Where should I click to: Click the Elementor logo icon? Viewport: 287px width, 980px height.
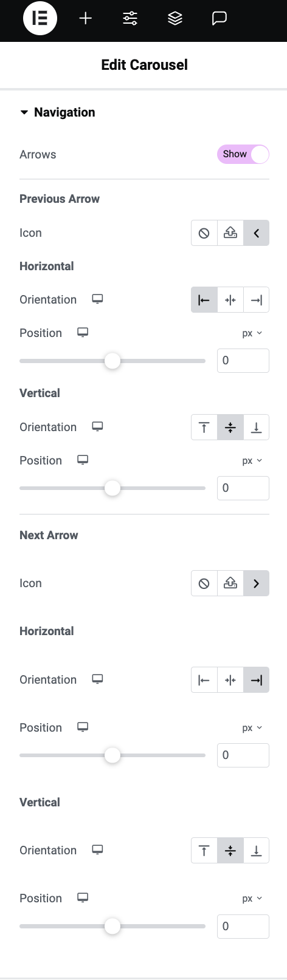coord(40,19)
